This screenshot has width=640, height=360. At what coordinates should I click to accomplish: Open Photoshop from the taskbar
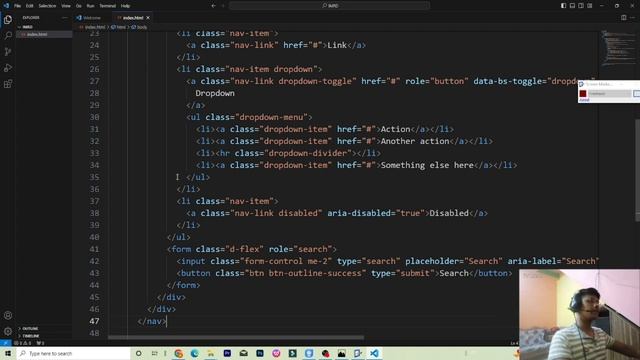(260, 353)
